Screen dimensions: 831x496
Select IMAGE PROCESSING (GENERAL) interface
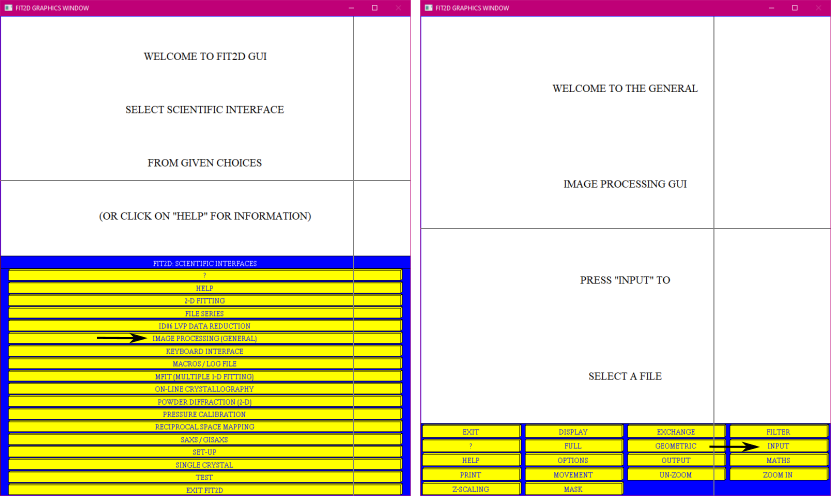205,338
